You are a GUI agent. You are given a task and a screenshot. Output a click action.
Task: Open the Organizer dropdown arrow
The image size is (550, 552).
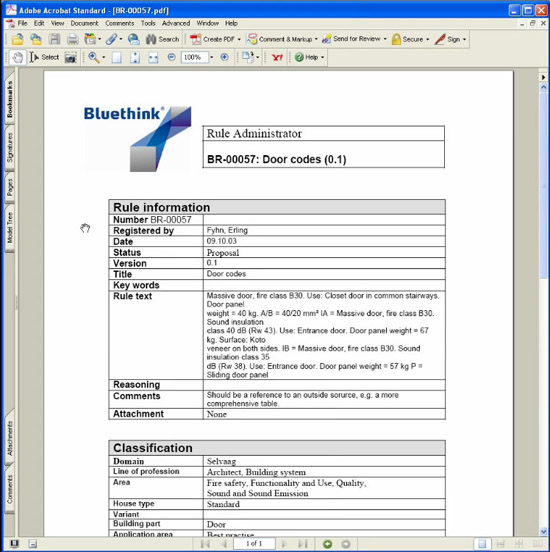point(100,39)
